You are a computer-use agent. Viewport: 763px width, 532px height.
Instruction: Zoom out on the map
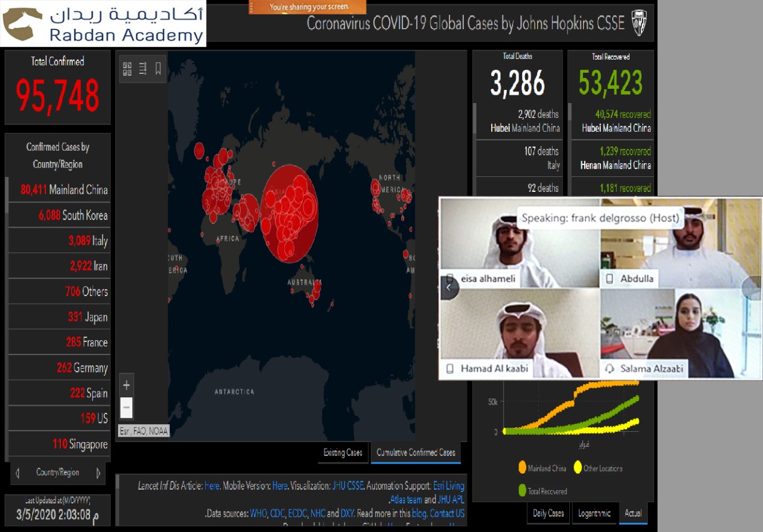click(x=126, y=408)
